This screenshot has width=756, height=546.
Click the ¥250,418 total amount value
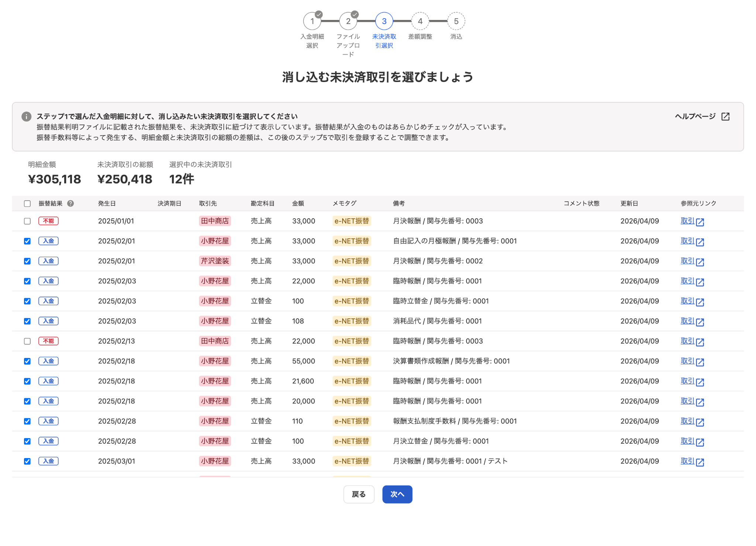coord(125,179)
